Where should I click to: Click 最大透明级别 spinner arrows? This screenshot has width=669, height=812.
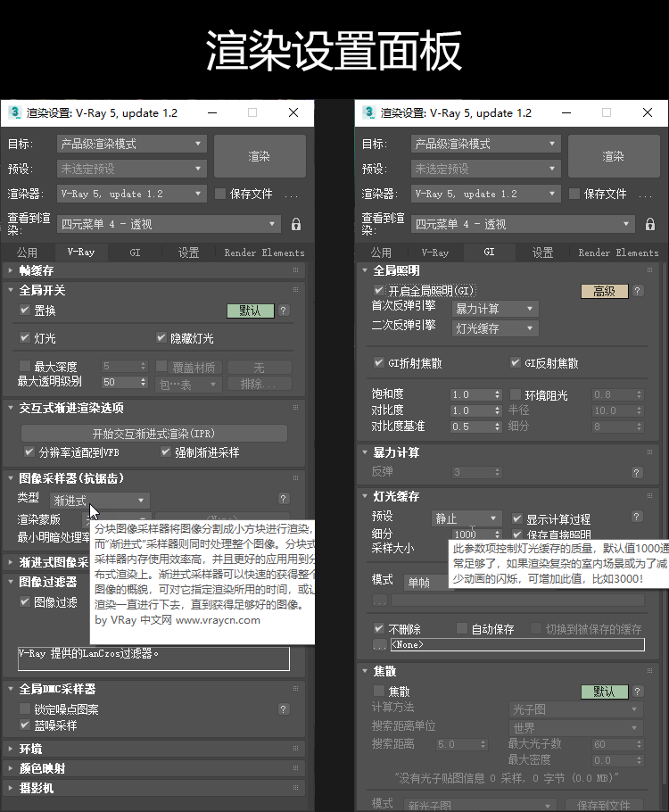click(x=144, y=382)
